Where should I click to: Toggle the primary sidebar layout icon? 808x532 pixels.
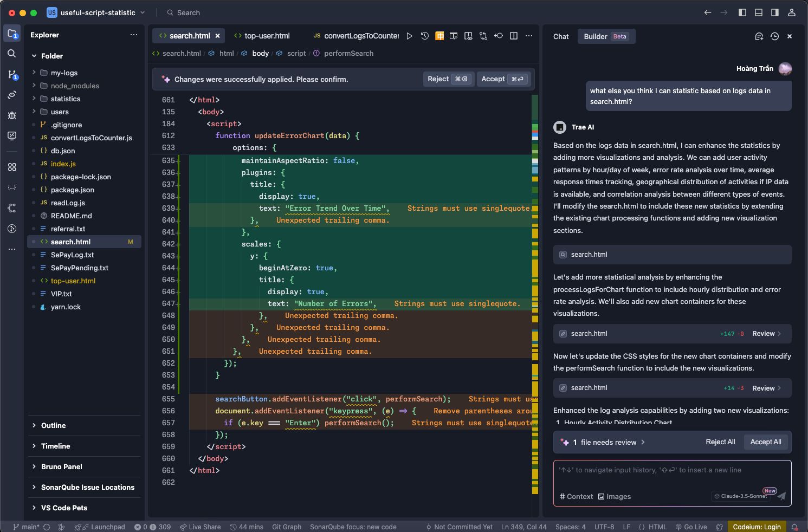coord(742,12)
